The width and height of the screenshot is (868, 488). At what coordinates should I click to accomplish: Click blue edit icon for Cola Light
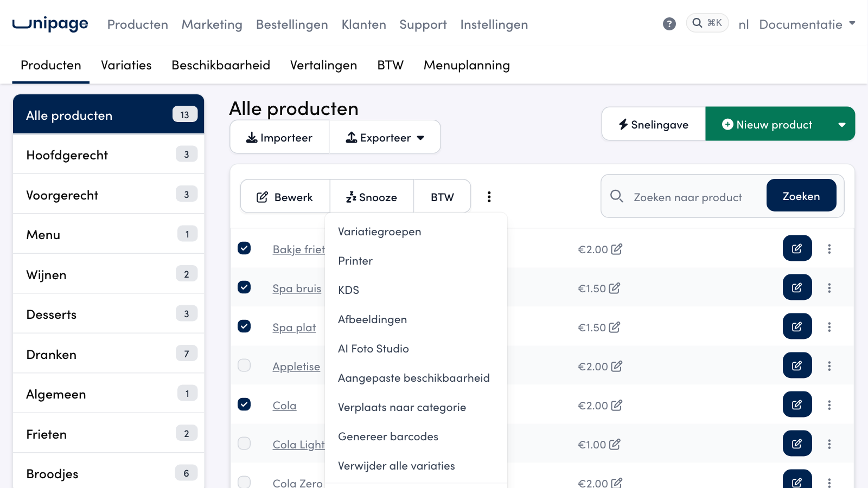click(797, 444)
